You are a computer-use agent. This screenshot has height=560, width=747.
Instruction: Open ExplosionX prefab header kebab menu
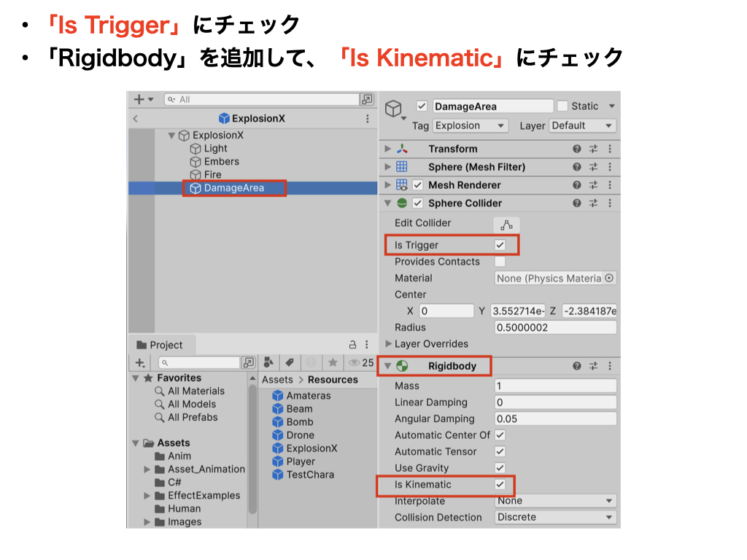pyautogui.click(x=368, y=119)
